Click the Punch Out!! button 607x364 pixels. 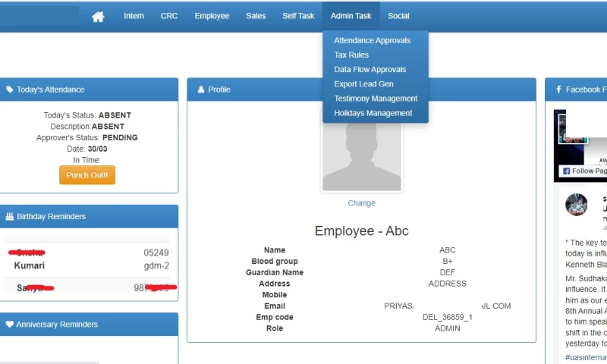click(87, 175)
